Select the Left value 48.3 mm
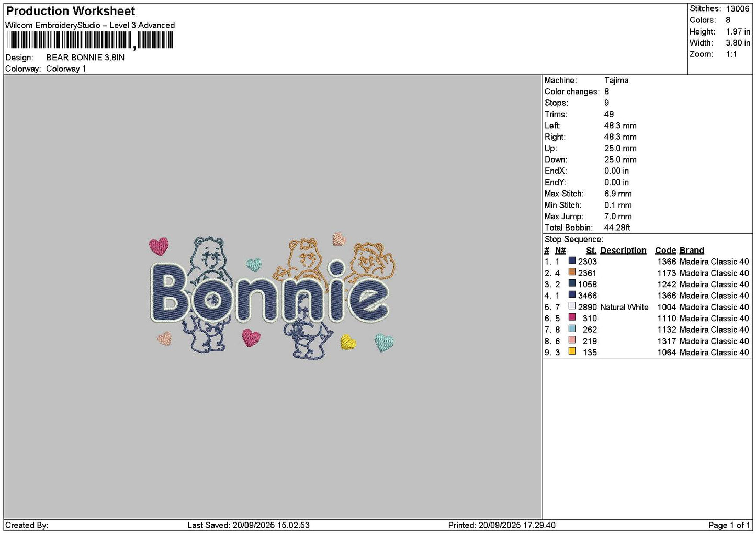 click(x=620, y=126)
